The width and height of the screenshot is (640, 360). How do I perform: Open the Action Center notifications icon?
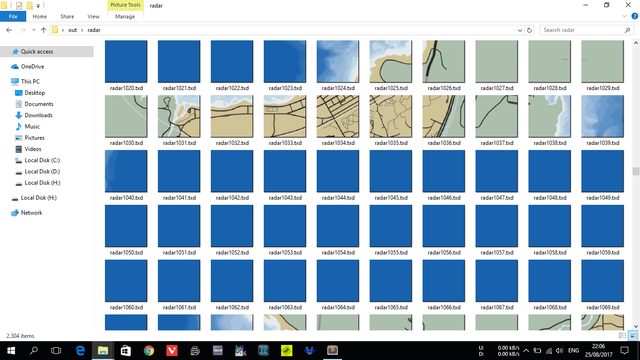coord(624,351)
